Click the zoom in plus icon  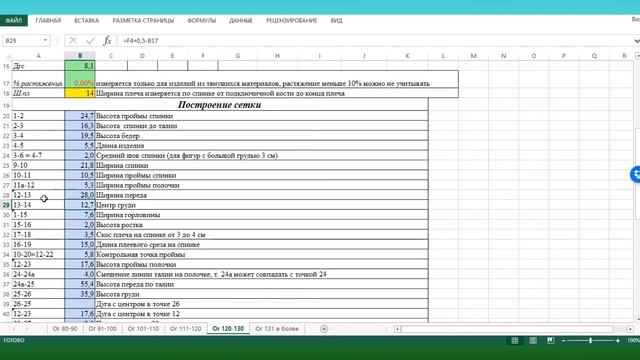point(618,340)
